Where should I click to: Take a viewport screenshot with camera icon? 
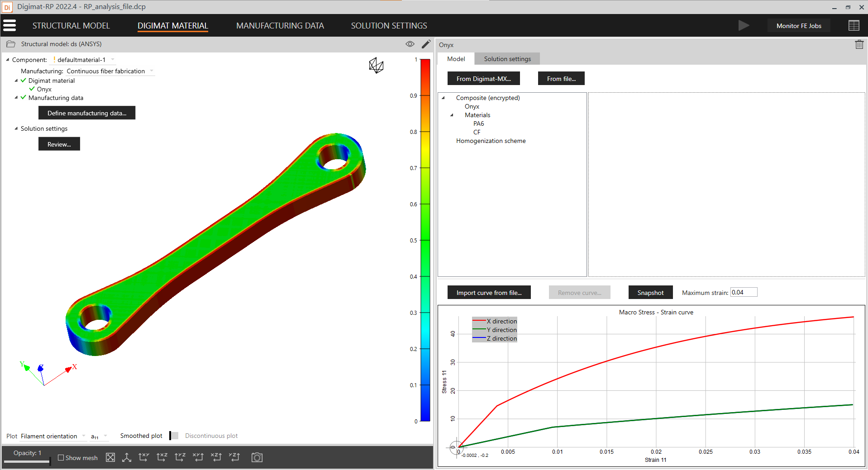click(x=257, y=457)
